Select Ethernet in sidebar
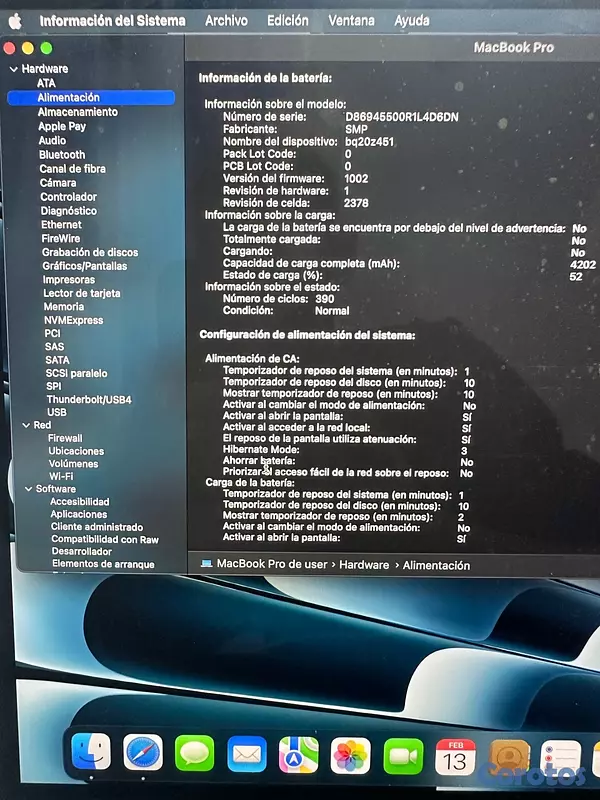The image size is (600, 800). click(x=61, y=224)
